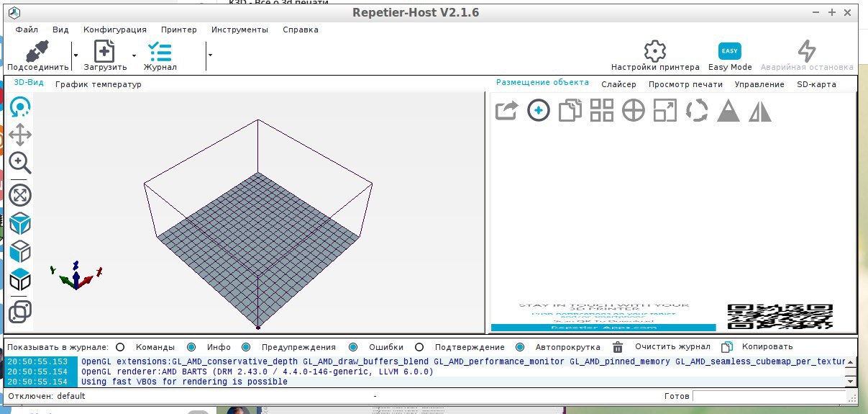868x414 pixels.
Task: Click the rotate object icon
Action: [x=697, y=110]
